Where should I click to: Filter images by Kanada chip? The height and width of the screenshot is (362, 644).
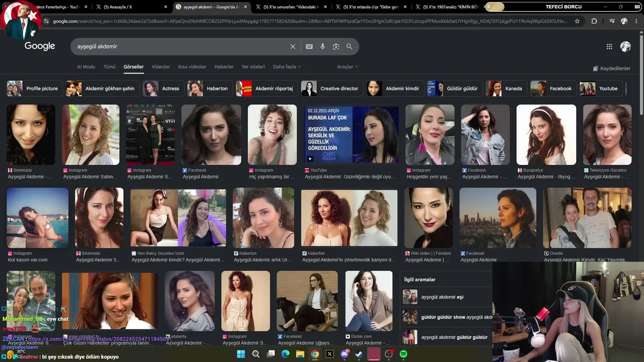(506, 88)
